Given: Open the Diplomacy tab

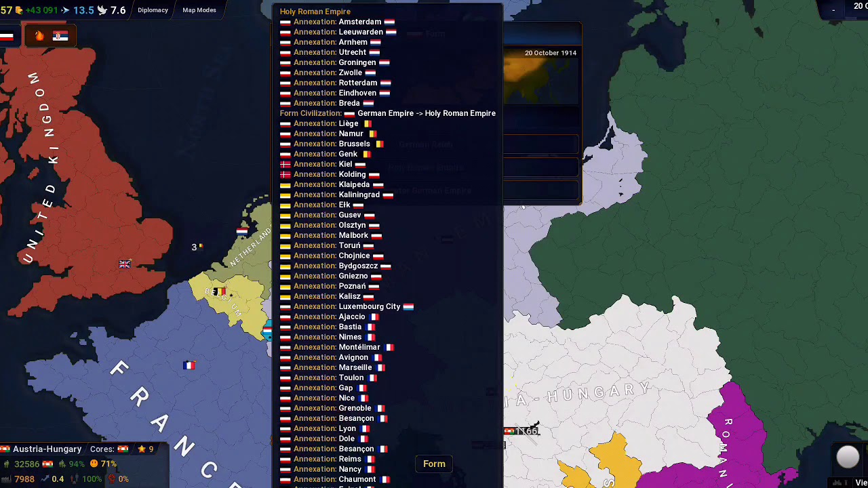Looking at the screenshot, I should (153, 10).
